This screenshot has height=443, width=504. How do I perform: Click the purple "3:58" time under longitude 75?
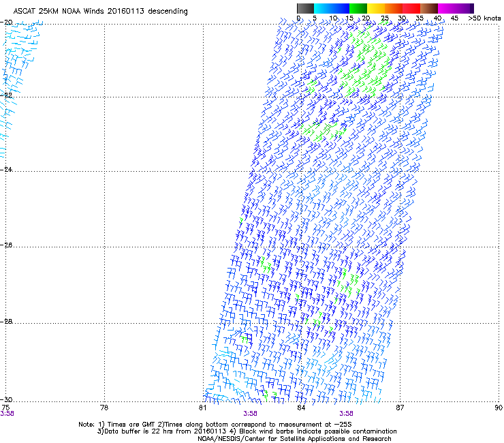pyautogui.click(x=7, y=414)
